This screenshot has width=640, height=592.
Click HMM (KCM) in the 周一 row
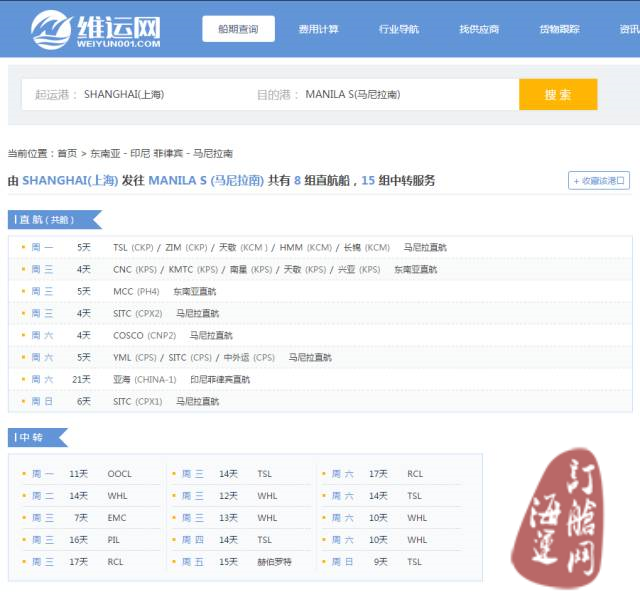coord(306,247)
